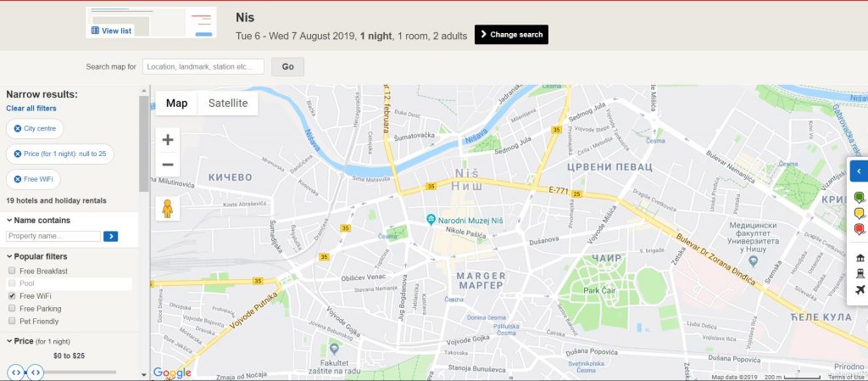Switch map to Satellite view

coord(228,104)
